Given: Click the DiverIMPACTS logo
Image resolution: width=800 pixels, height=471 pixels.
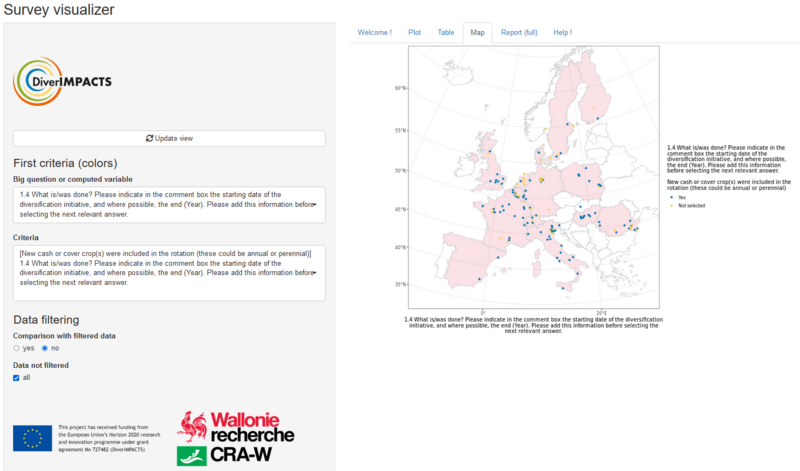Looking at the screenshot, I should [x=62, y=81].
